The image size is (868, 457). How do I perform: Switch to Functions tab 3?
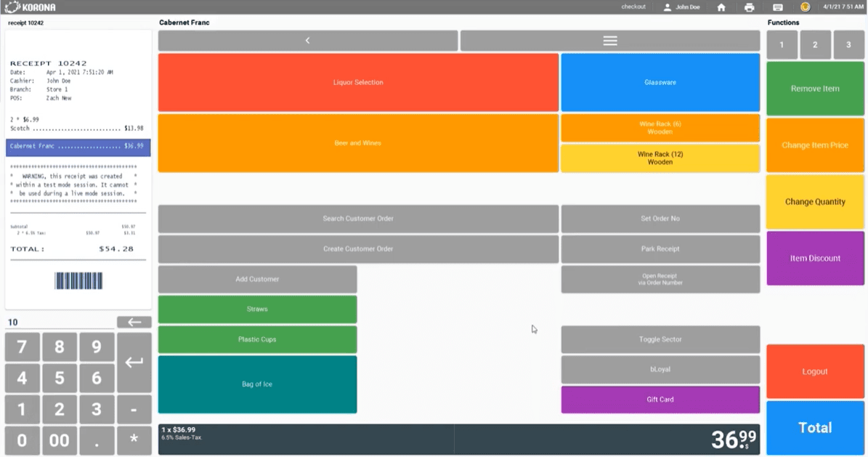[848, 45]
